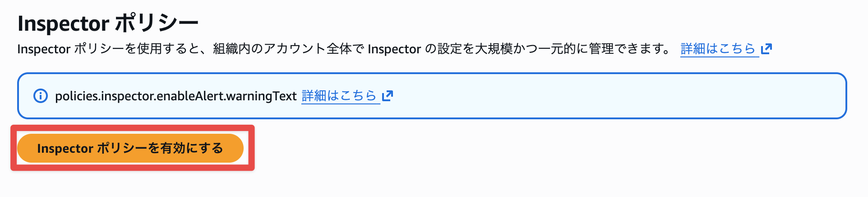Click external-link icon inside the blue alert
Image resolution: width=868 pixels, height=197 pixels.
coord(388,96)
